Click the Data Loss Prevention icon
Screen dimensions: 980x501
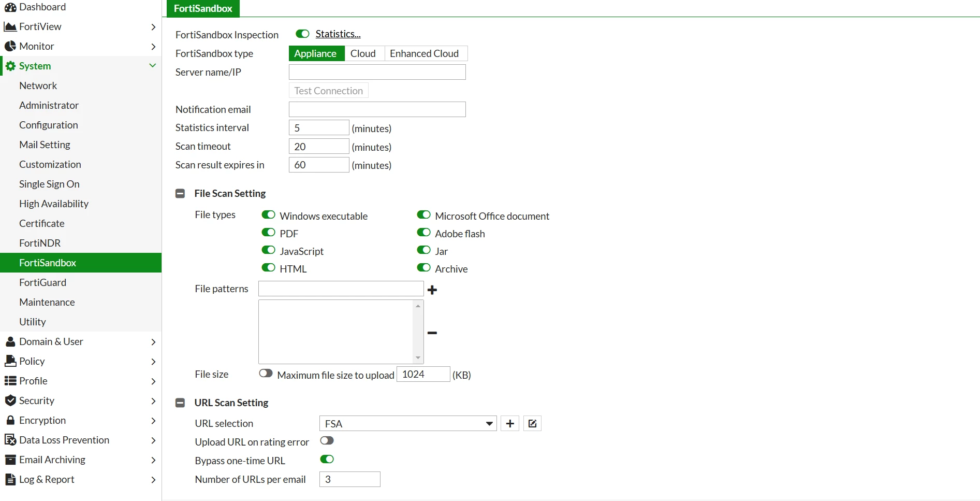click(10, 440)
